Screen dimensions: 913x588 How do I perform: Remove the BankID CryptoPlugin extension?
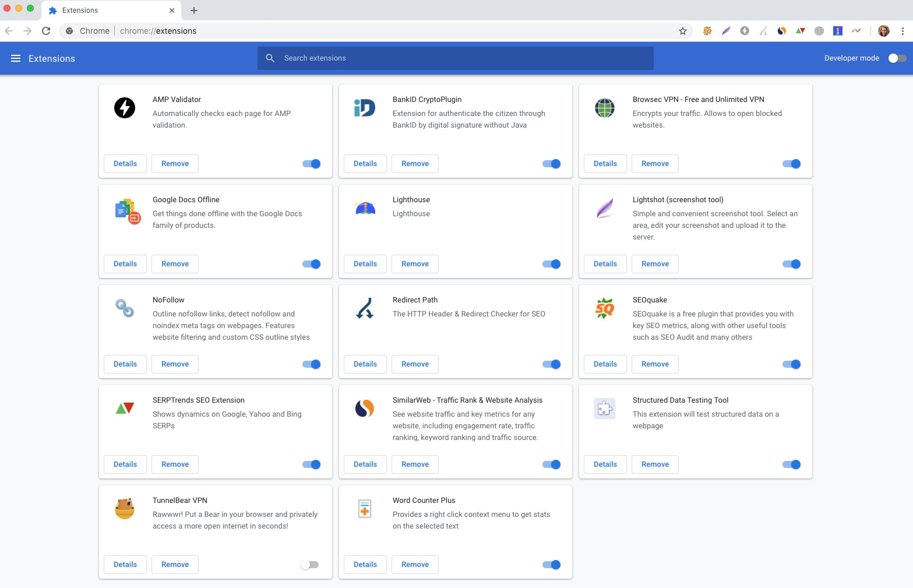(415, 164)
